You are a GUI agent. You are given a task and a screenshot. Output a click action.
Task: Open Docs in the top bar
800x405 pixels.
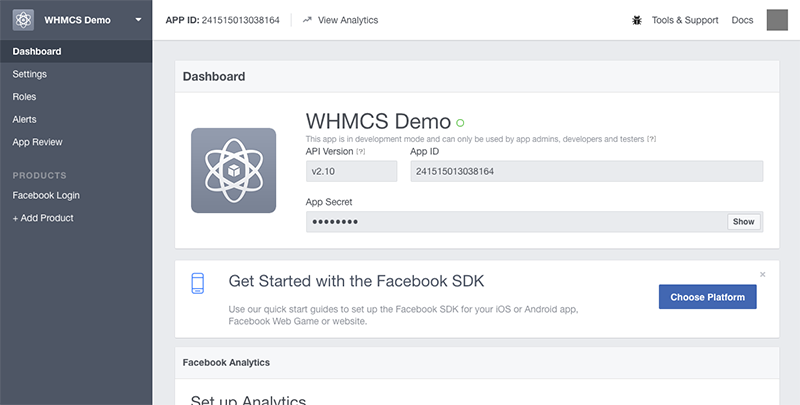742,20
